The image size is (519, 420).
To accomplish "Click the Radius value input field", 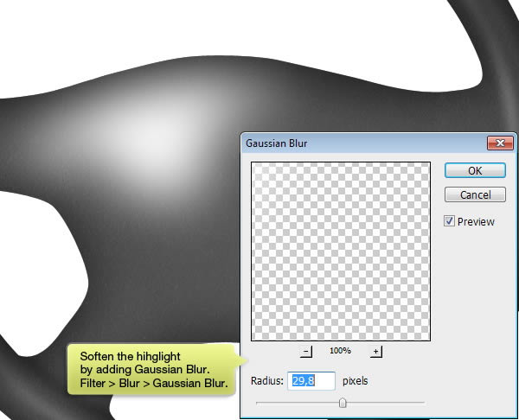I will point(311,381).
